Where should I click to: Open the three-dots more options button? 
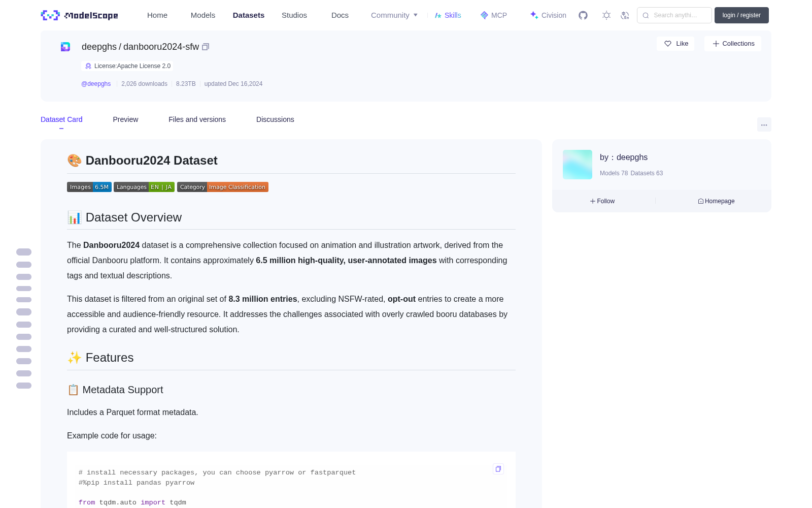764,124
